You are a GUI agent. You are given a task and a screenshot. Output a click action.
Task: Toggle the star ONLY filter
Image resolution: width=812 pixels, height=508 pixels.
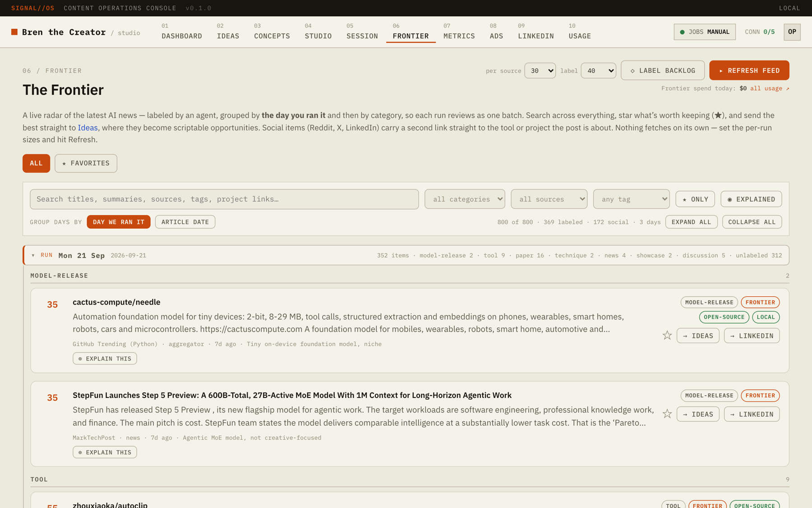click(x=695, y=199)
